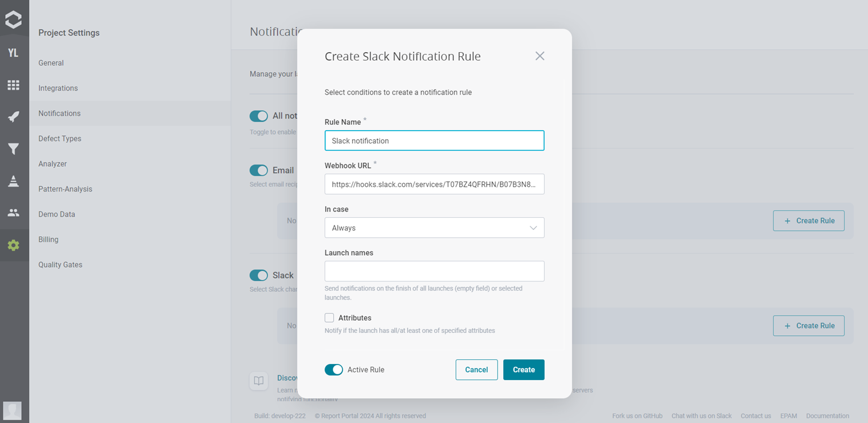Open the Demo Data tab
The height and width of the screenshot is (423, 868).
tap(57, 214)
